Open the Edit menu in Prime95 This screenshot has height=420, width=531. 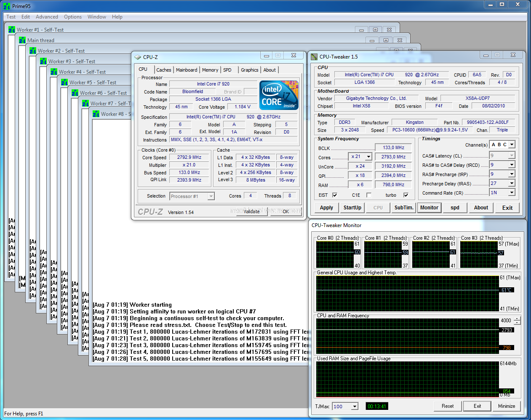(x=26, y=17)
